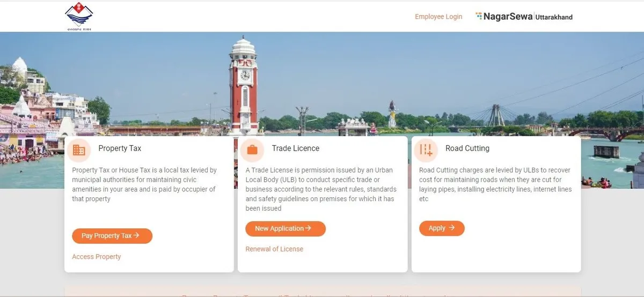Click the Road Cutting charges description

tap(495, 184)
